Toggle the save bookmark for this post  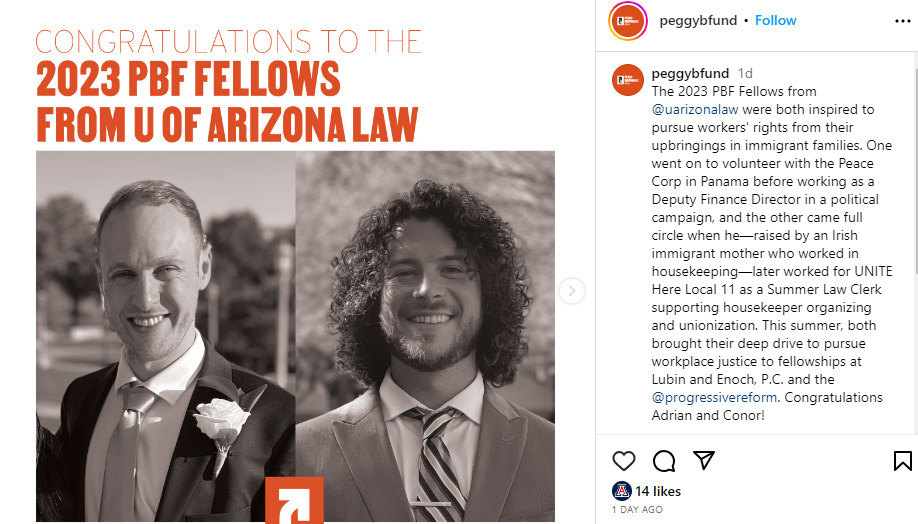[x=902, y=460]
